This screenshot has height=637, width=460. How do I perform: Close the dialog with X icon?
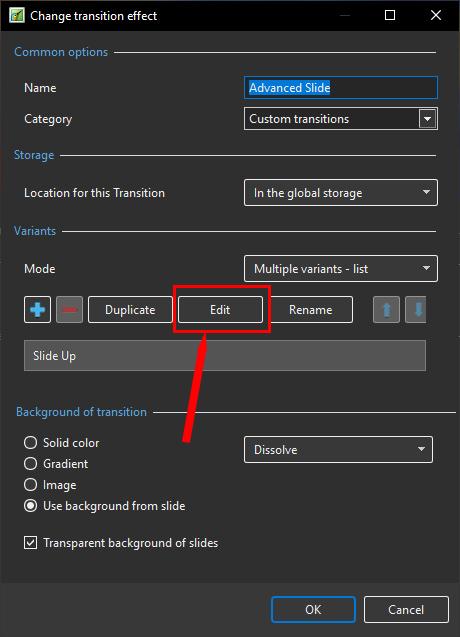pos(436,15)
